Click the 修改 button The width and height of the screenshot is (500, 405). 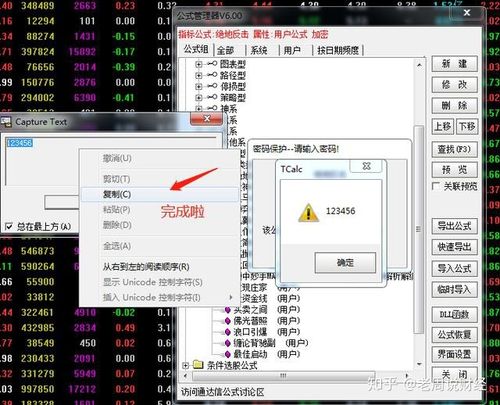454,84
